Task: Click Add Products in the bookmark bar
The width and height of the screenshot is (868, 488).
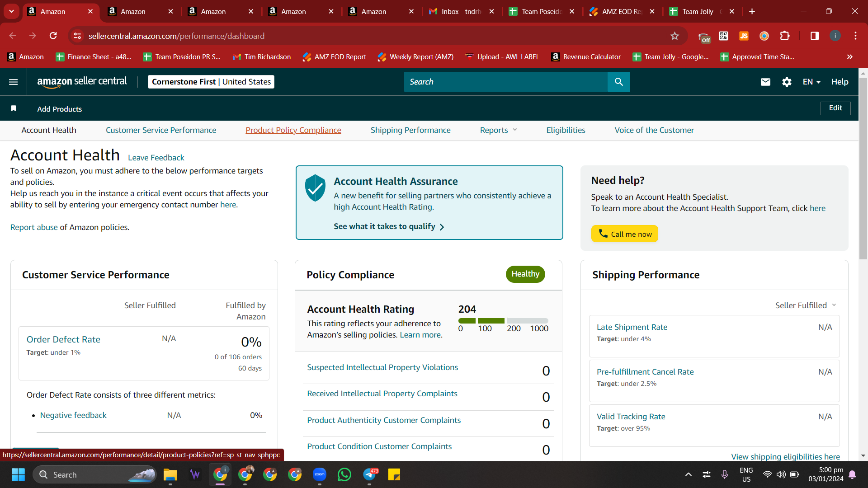Action: click(x=59, y=109)
